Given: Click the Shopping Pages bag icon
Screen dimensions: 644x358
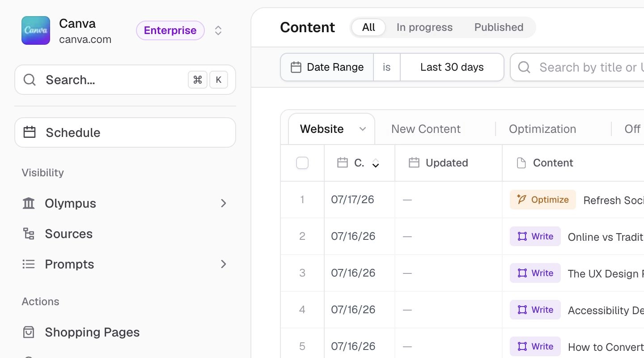Looking at the screenshot, I should point(29,332).
